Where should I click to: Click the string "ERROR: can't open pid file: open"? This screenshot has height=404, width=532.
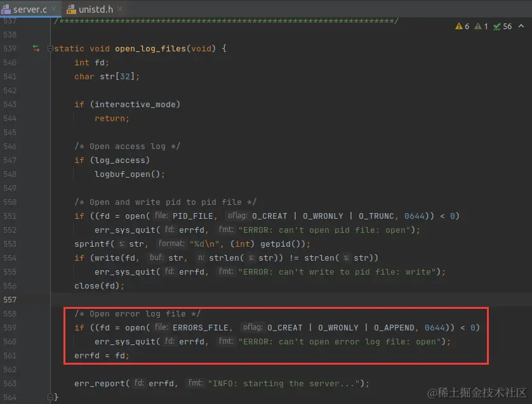pyautogui.click(x=324, y=230)
